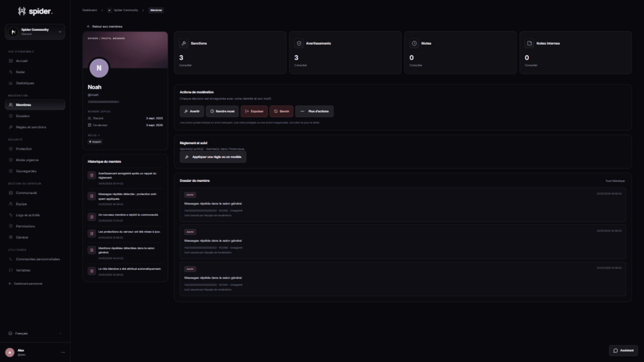644x362 pixels.
Task: Click the Notes internes document icon
Action: tap(529, 43)
